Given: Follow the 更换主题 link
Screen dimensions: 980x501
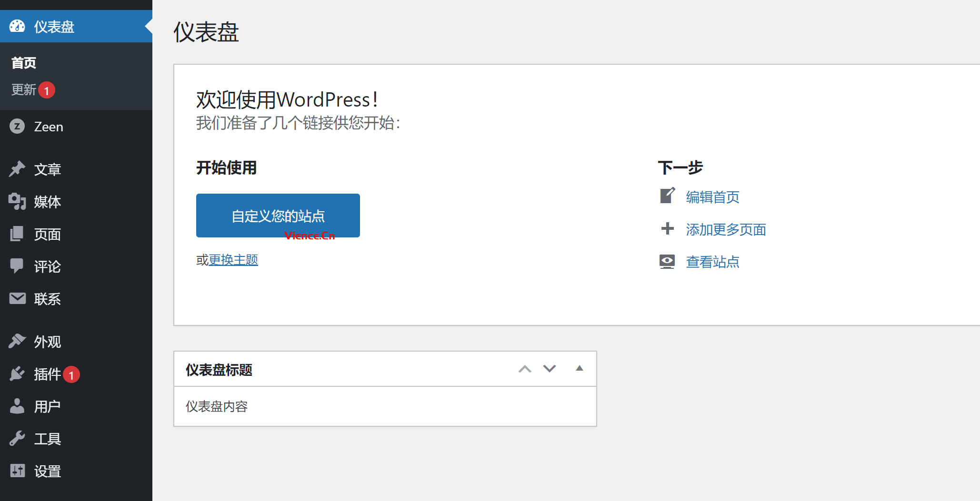Looking at the screenshot, I should [x=233, y=260].
